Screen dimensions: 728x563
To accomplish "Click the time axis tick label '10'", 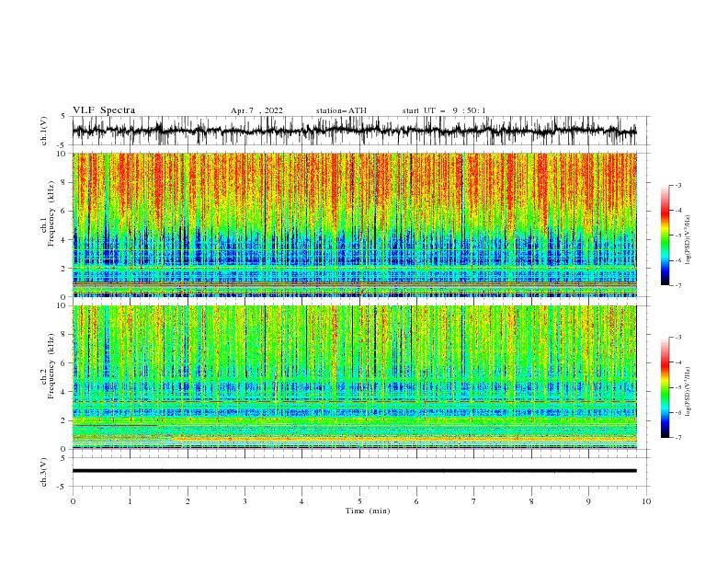I will click(x=646, y=501).
